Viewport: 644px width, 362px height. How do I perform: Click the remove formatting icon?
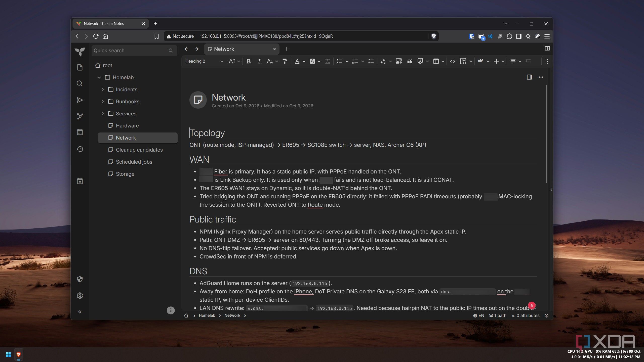tap(327, 61)
